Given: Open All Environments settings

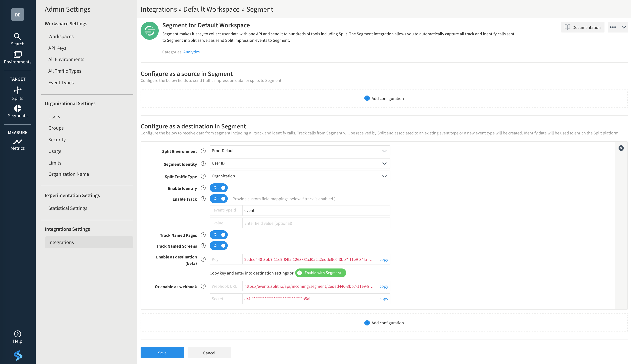Looking at the screenshot, I should pyautogui.click(x=66, y=59).
